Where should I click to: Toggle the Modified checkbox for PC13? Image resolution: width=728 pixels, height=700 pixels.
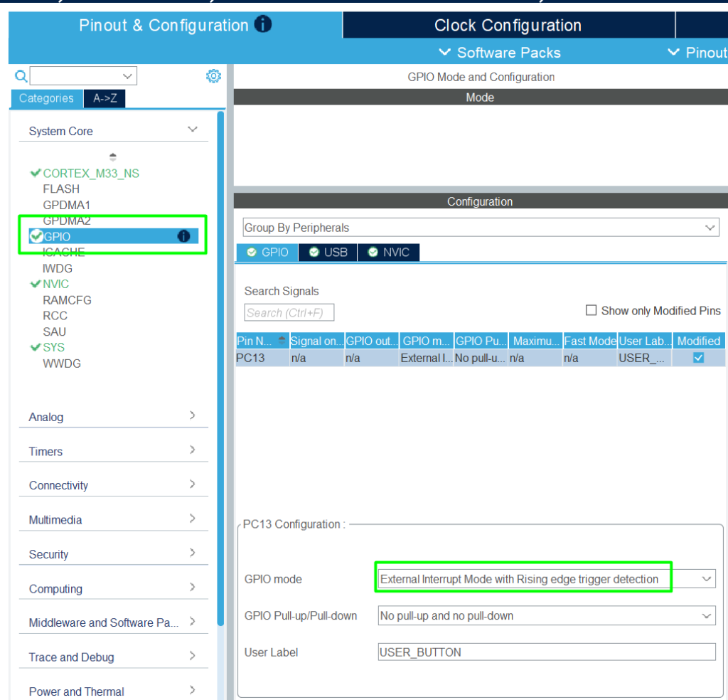coord(698,358)
